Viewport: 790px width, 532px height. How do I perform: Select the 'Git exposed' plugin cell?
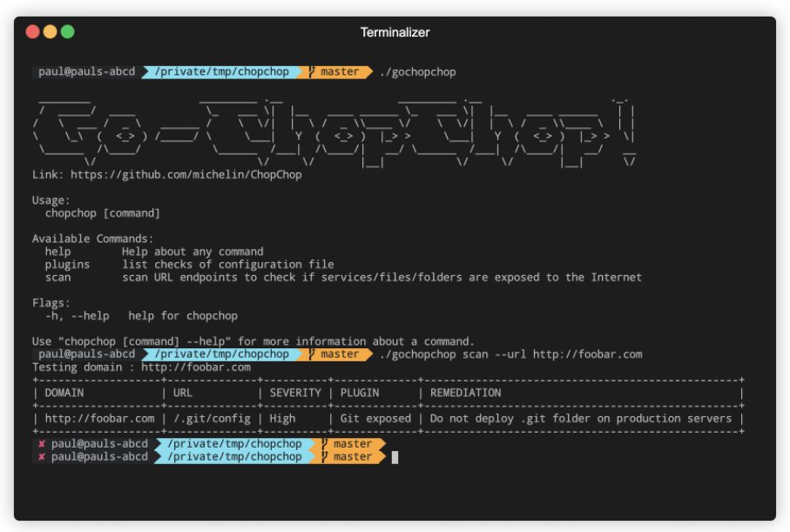coord(375,419)
